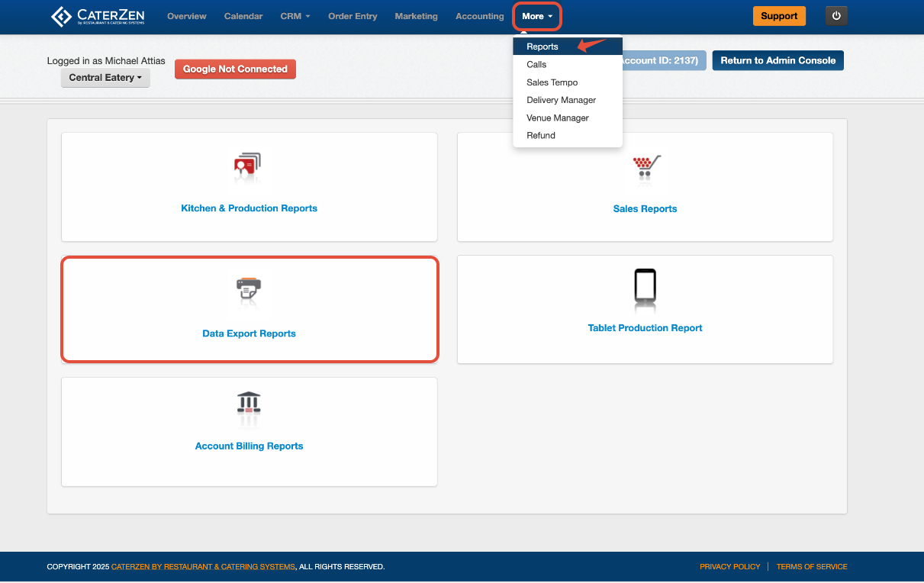Viewport: 924px width, 583px height.
Task: Click the Google Not Connected button
Action: (x=235, y=69)
